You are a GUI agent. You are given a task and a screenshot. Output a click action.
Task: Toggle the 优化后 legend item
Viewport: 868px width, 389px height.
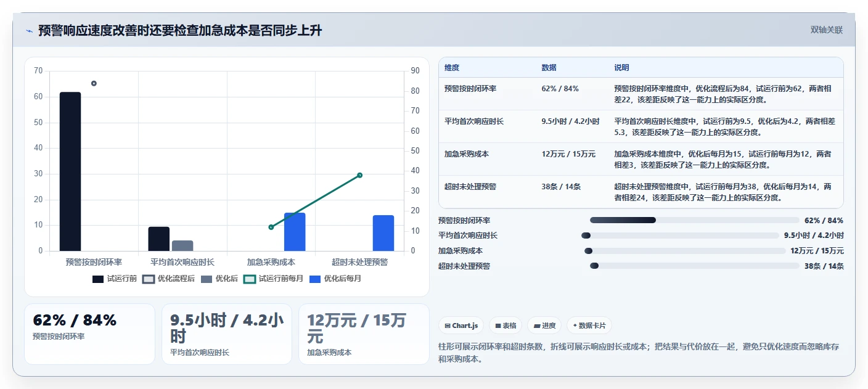[219, 279]
